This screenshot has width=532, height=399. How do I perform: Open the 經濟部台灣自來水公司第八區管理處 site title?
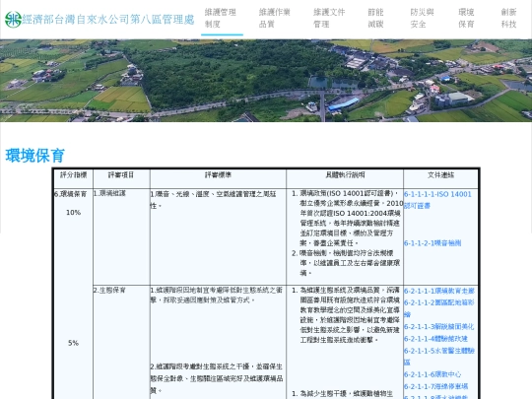[108, 20]
